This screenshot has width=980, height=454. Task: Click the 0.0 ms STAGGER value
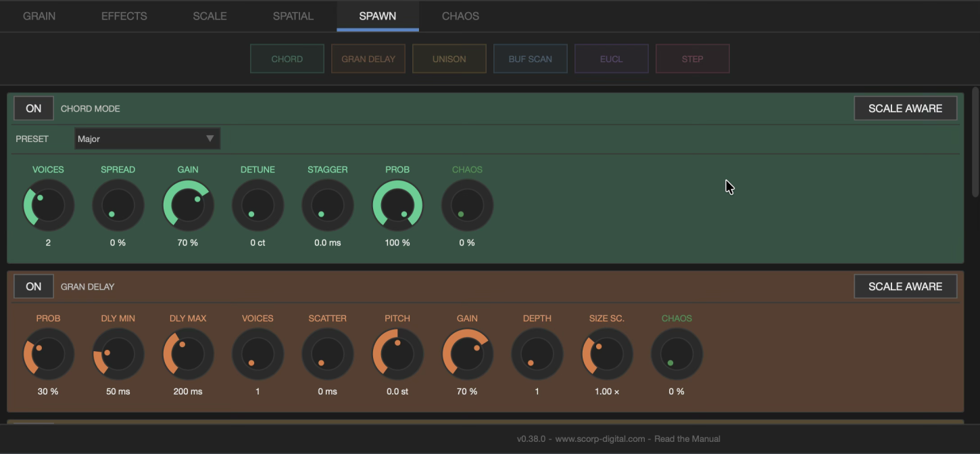click(328, 242)
